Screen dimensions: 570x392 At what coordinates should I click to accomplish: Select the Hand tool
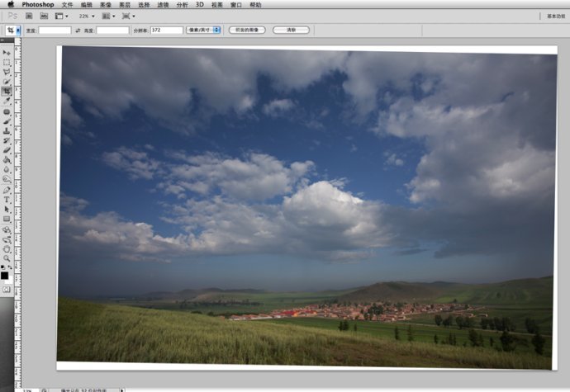coord(7,248)
